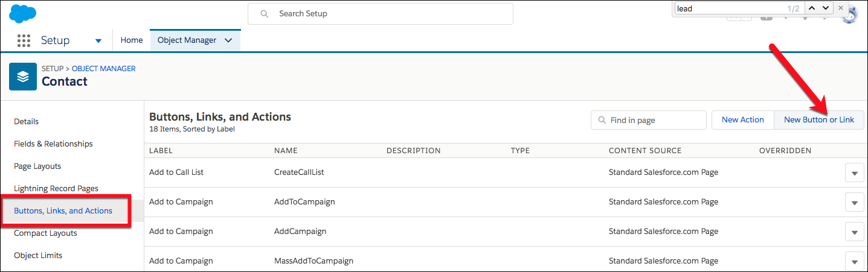Click the MassAddToCampaign name cell
This screenshot has width=868, height=272.
(313, 261)
